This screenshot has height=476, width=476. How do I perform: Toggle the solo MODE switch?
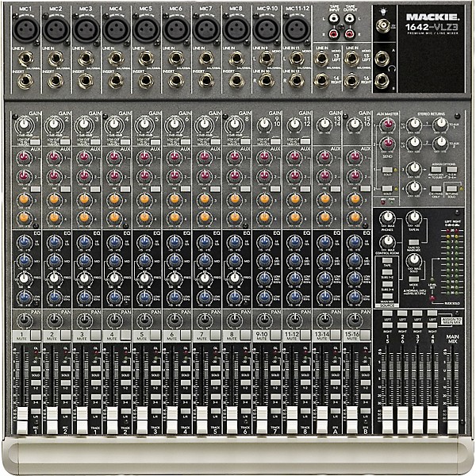(413, 279)
